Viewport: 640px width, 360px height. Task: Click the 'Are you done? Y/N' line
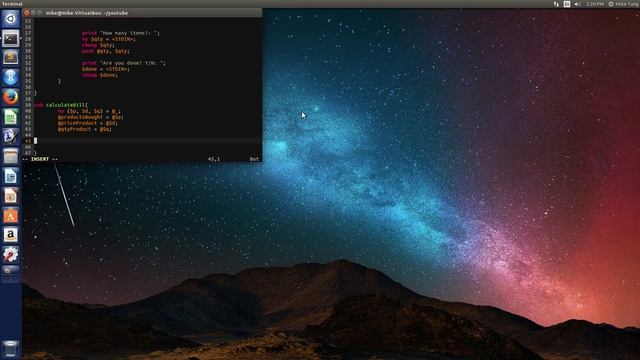coord(124,63)
